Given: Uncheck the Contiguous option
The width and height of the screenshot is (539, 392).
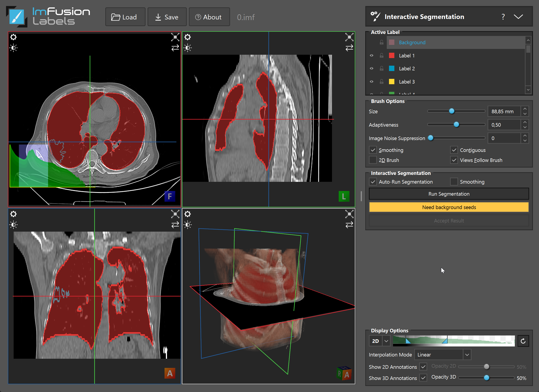Looking at the screenshot, I should click(x=454, y=150).
